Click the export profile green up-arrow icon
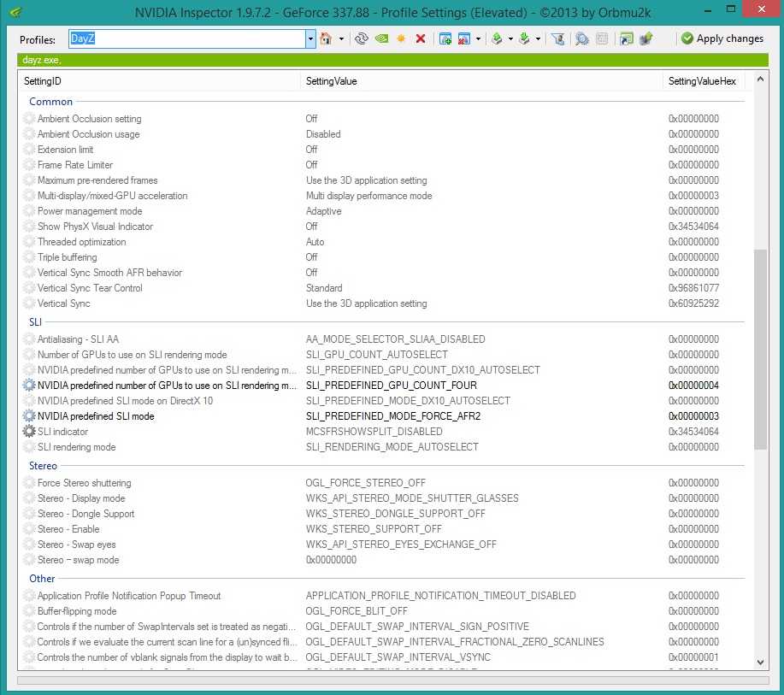Screen dimensions: 784x695 [497, 38]
